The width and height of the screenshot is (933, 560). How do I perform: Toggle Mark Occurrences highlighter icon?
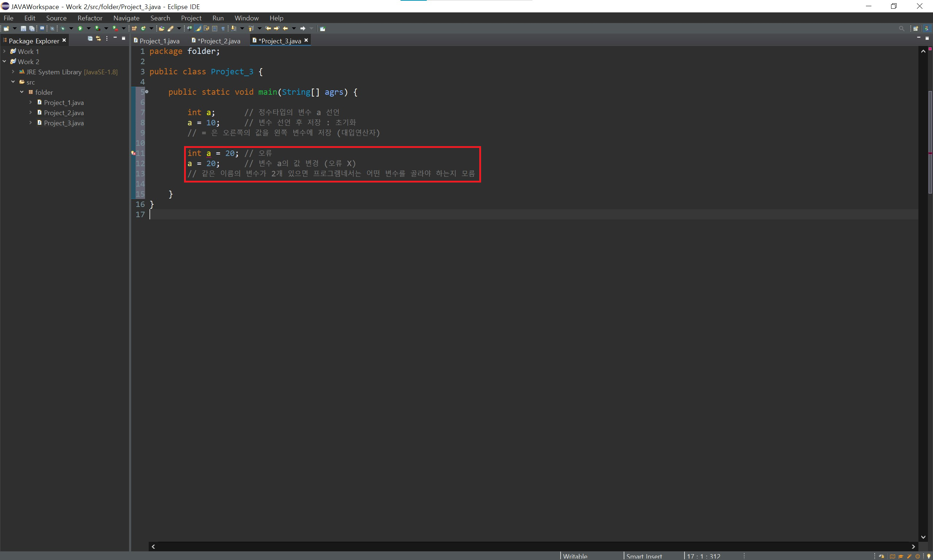198,28
